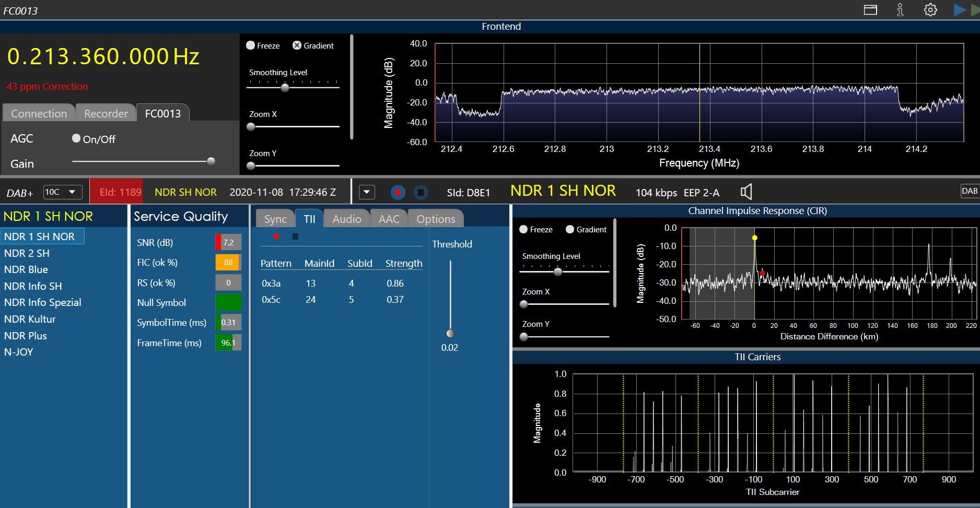Click the CIR Zoom X slider

point(564,304)
